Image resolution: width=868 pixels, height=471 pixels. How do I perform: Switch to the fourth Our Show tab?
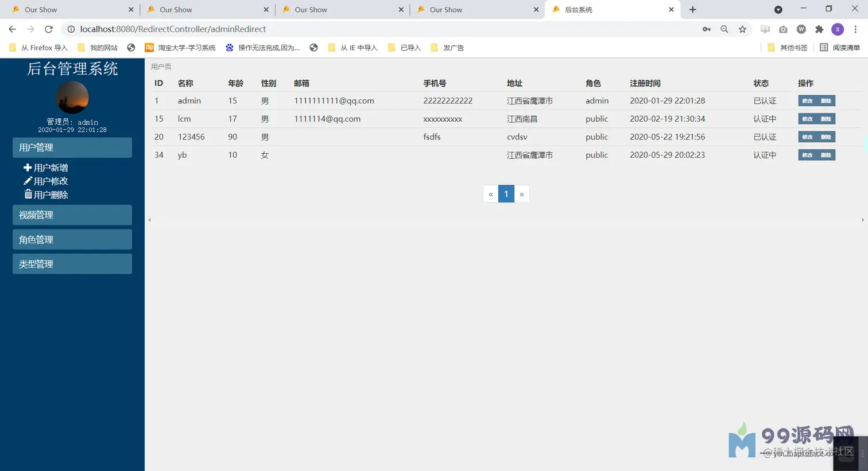point(476,10)
